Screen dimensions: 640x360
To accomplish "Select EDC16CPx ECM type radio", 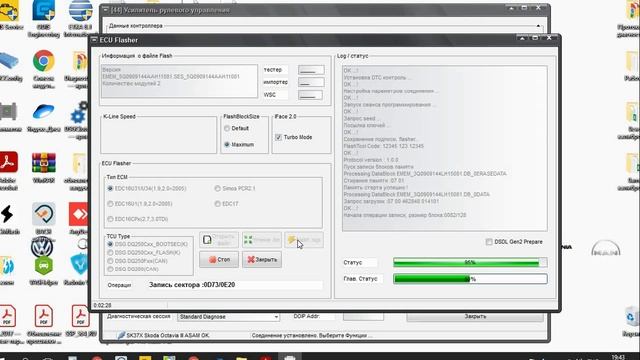I will point(110,219).
